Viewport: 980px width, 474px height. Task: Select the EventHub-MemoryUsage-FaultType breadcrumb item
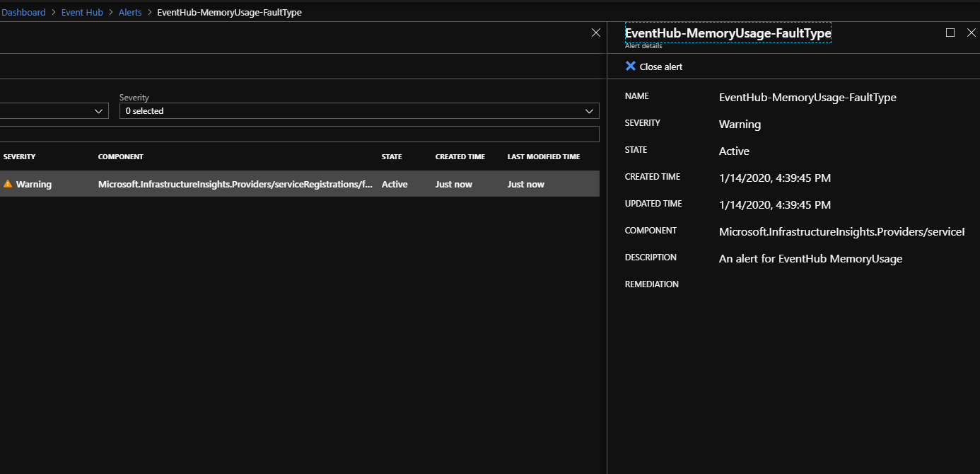click(x=229, y=13)
